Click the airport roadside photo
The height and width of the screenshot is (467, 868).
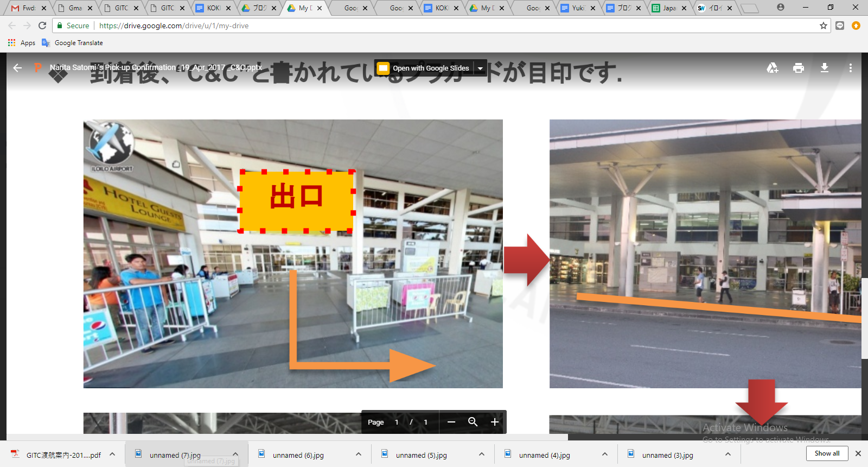pos(705,254)
